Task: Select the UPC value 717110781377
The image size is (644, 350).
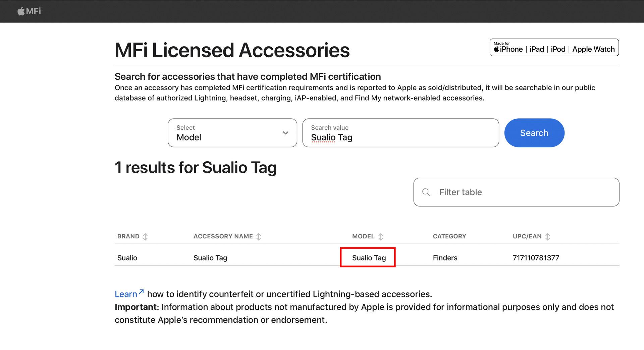Action: [536, 258]
